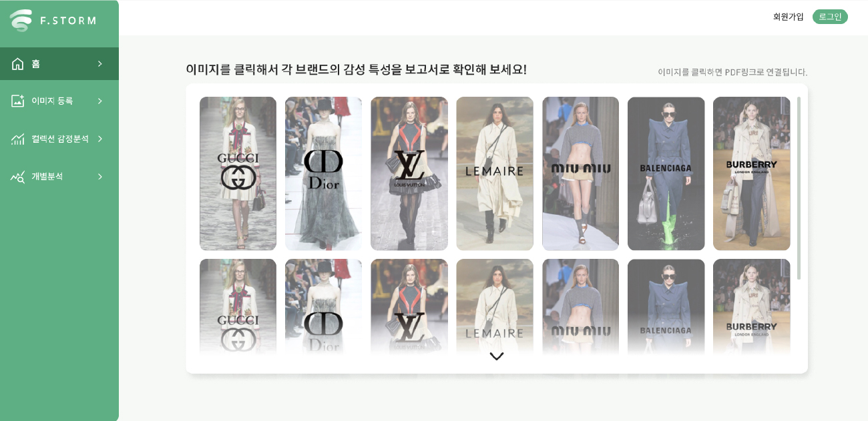Expand the 컬렉션 감정분석 chevron arrow
Viewport: 868px width, 421px height.
(100, 139)
